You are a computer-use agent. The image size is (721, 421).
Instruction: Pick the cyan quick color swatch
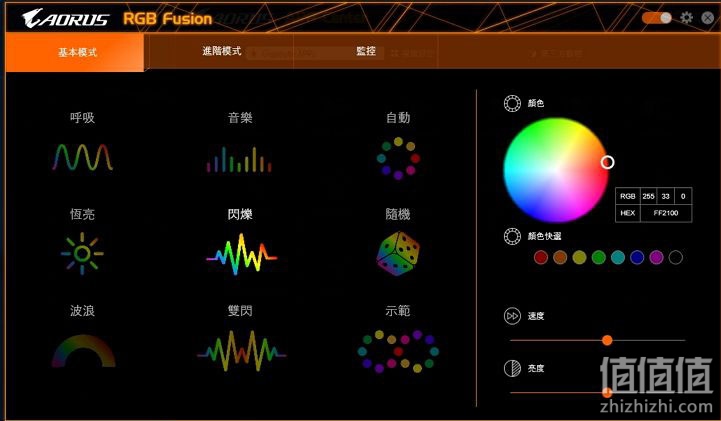tap(618, 257)
